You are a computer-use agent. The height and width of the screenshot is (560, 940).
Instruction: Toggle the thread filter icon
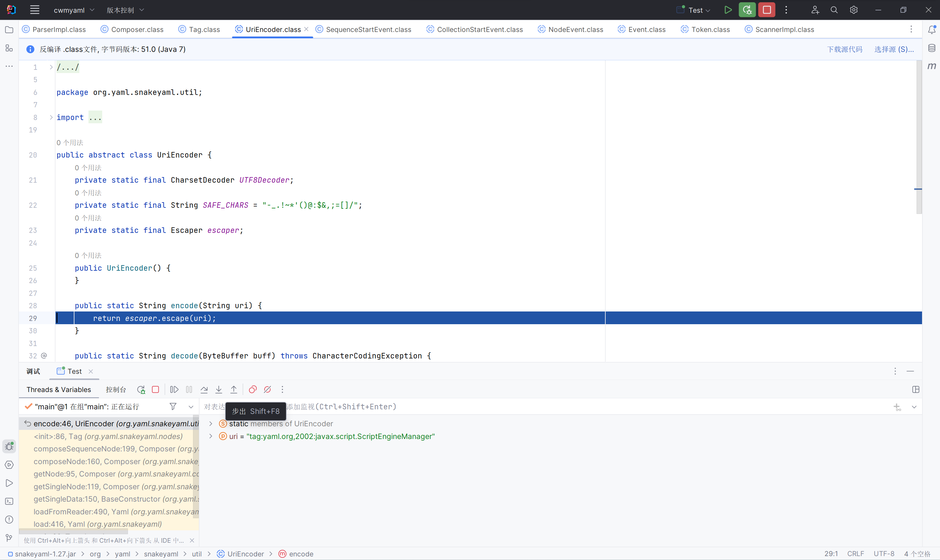click(173, 406)
